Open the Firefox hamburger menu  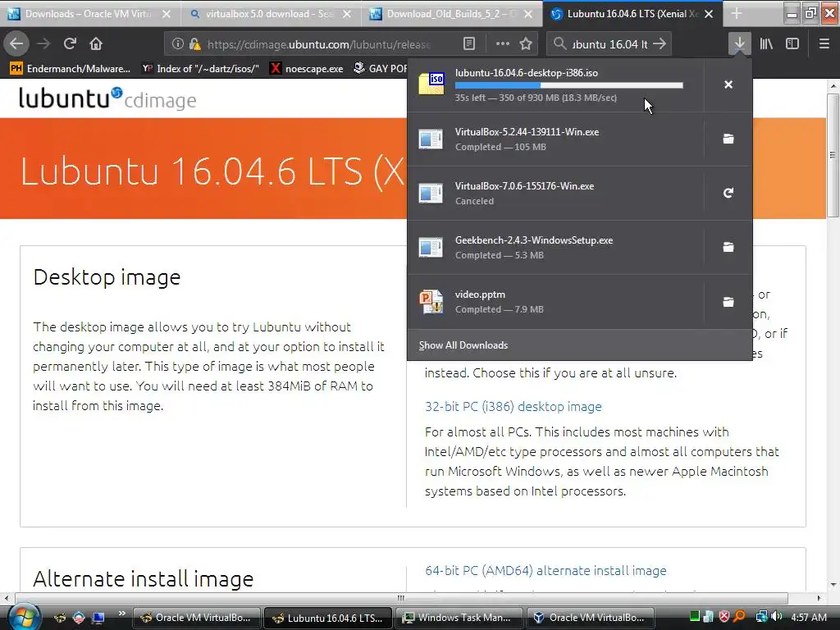point(824,44)
